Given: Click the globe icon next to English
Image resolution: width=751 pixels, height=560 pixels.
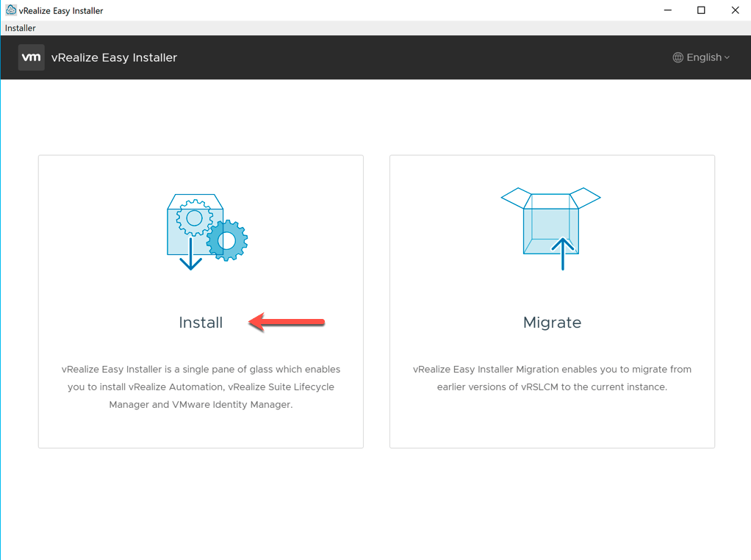Looking at the screenshot, I should [678, 57].
